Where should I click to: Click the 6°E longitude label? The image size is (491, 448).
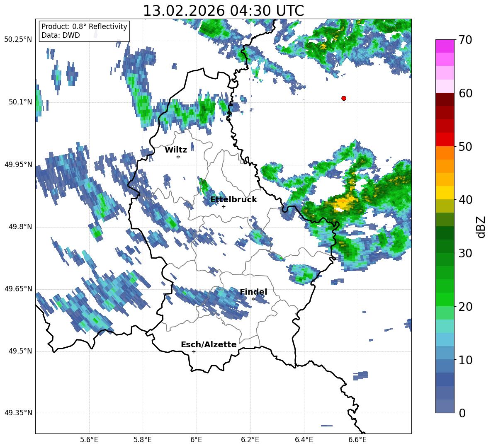(196, 440)
